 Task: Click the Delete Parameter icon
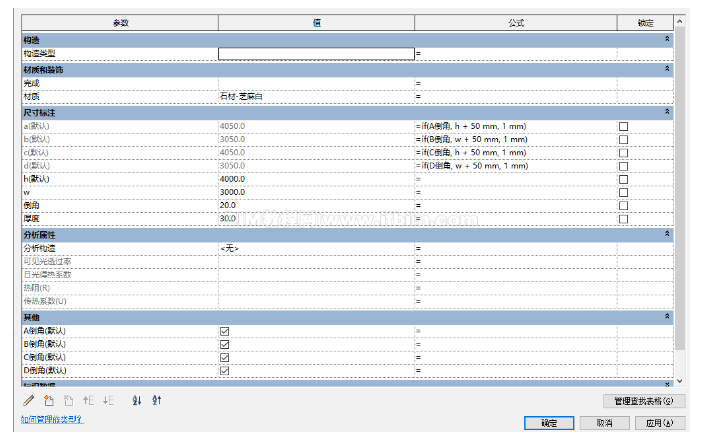pos(68,400)
